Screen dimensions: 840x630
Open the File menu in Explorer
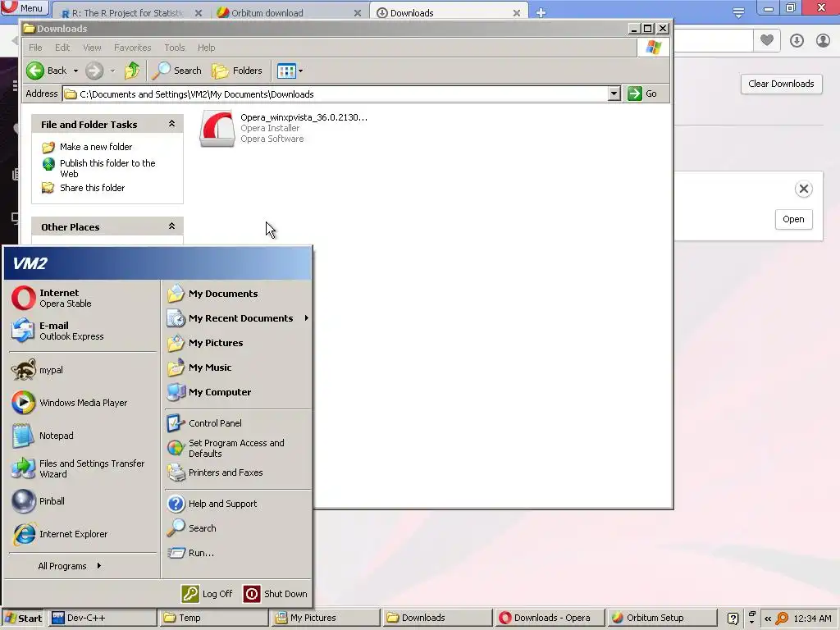click(35, 48)
